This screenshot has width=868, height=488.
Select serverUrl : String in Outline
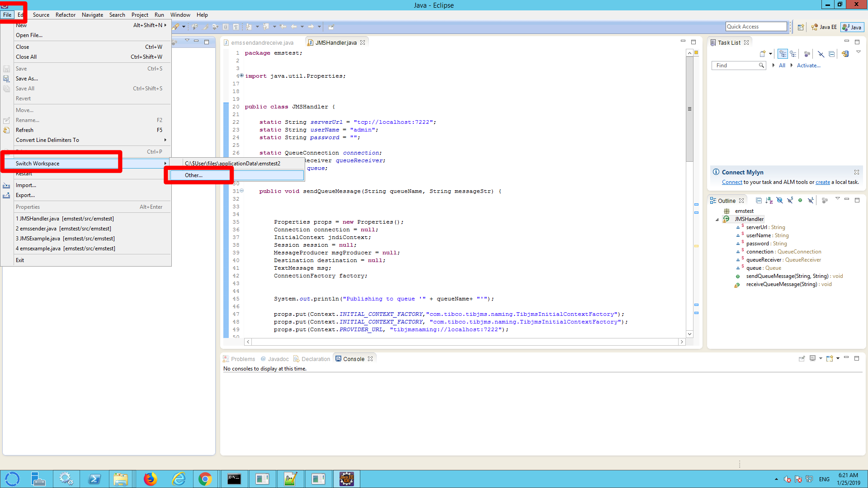pos(765,227)
